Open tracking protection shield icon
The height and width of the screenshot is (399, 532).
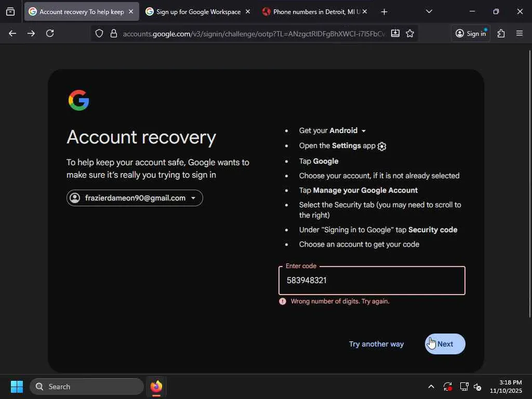tap(99, 33)
